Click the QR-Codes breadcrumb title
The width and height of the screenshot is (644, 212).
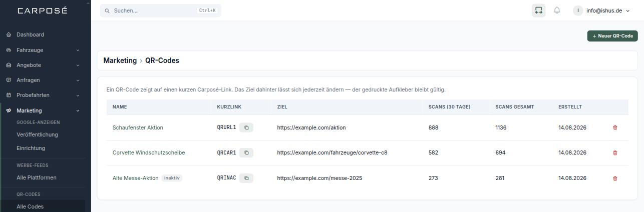coord(162,60)
